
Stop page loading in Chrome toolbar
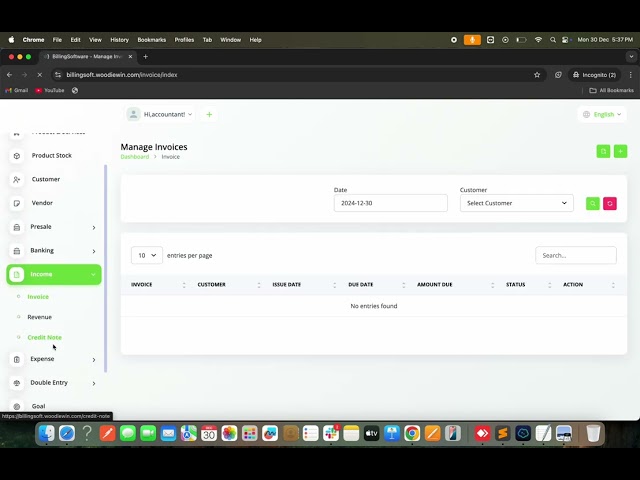(40, 75)
